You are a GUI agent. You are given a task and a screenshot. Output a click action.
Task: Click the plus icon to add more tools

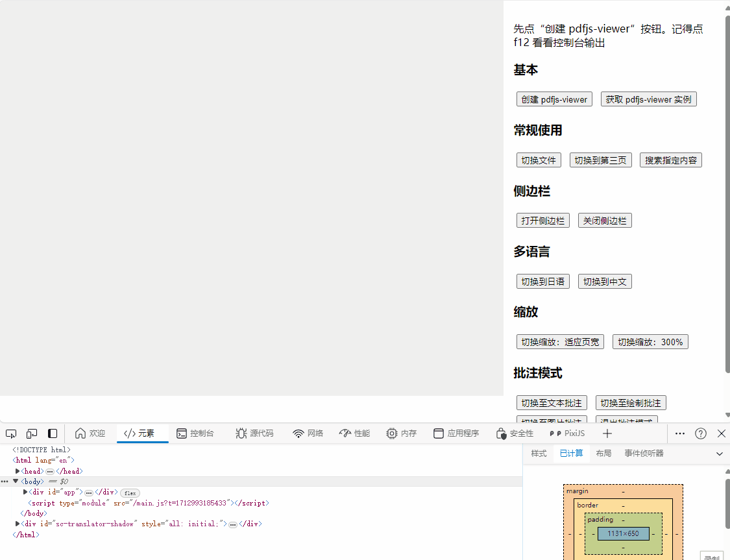[x=607, y=433]
